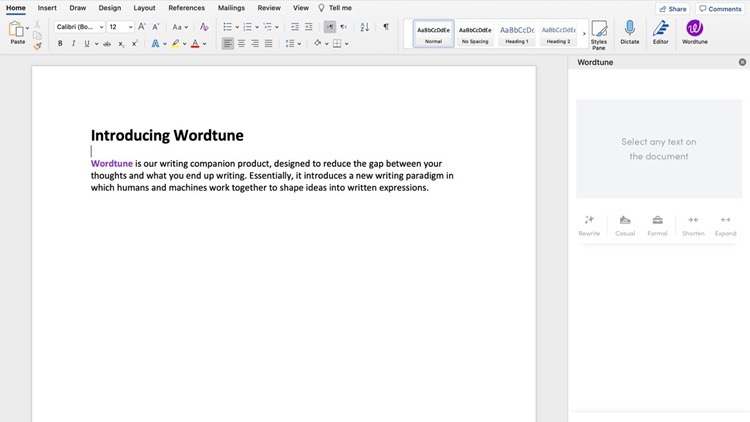Click the Copy icon
The width and height of the screenshot is (750, 422).
click(x=37, y=35)
